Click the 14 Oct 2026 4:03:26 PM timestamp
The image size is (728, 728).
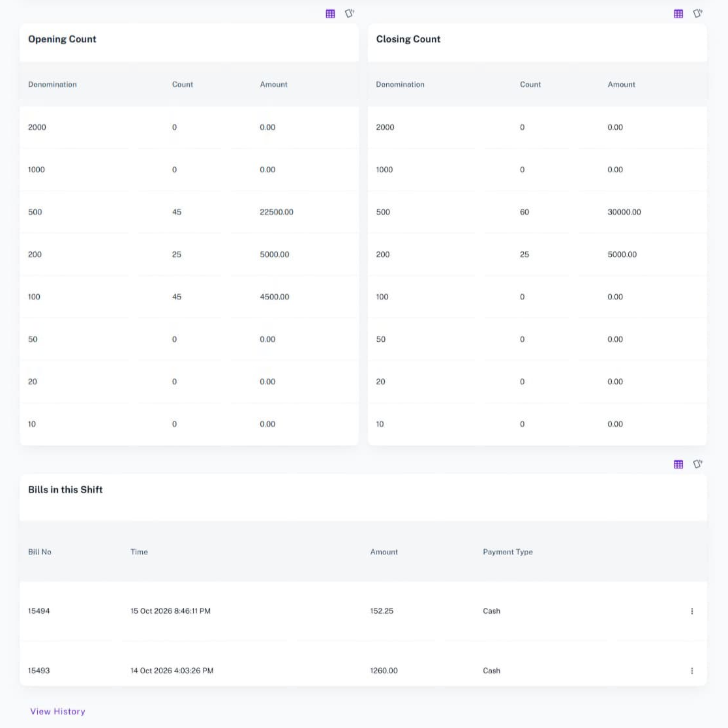point(172,671)
